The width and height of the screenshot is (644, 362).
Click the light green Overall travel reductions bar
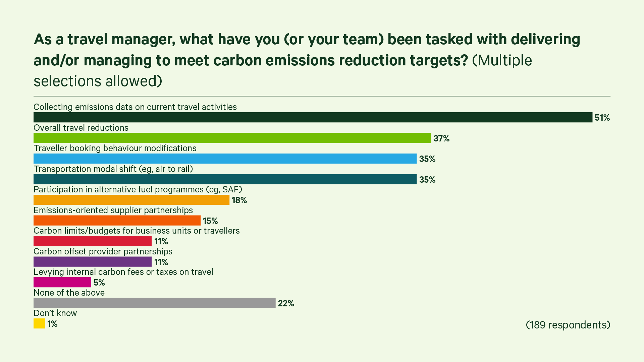tap(232, 138)
